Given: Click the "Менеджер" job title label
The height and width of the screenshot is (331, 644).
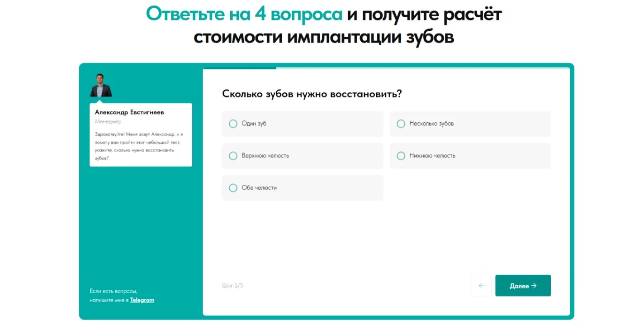Looking at the screenshot, I should tap(108, 122).
